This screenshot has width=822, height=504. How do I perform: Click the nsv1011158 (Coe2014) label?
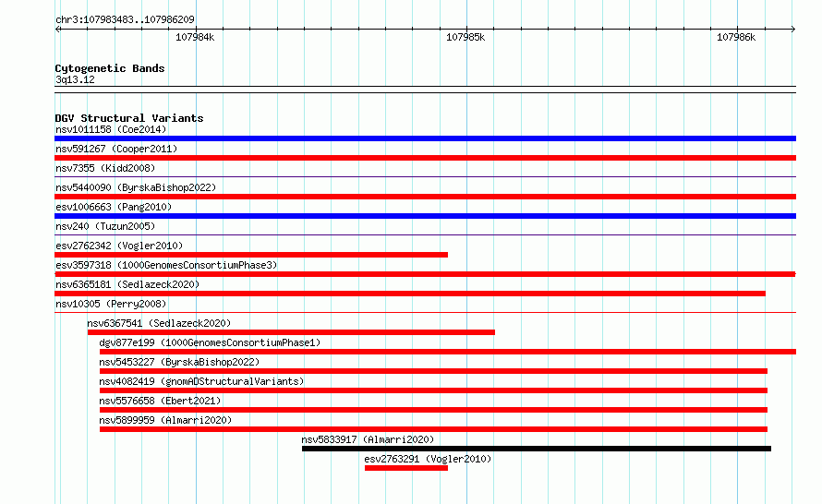(111, 129)
